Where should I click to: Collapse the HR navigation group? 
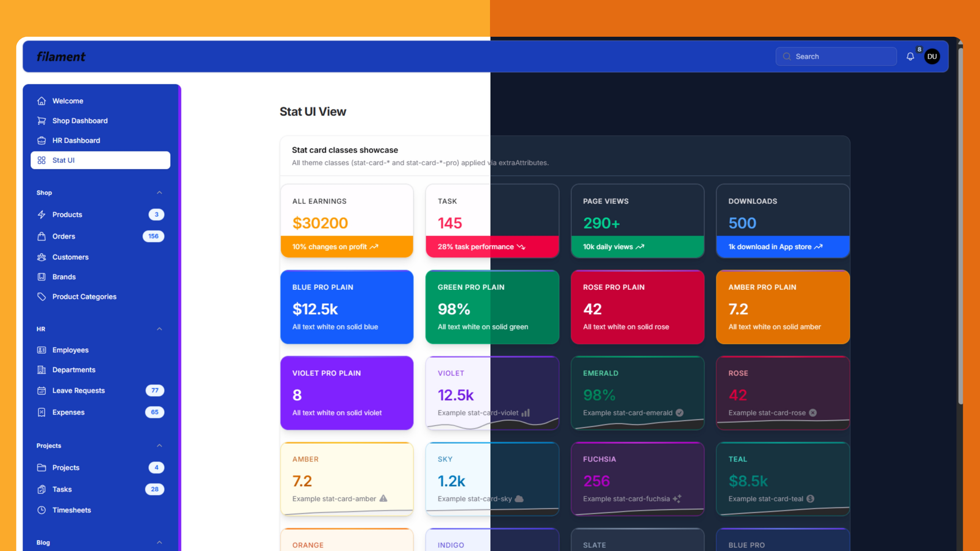[x=159, y=329]
